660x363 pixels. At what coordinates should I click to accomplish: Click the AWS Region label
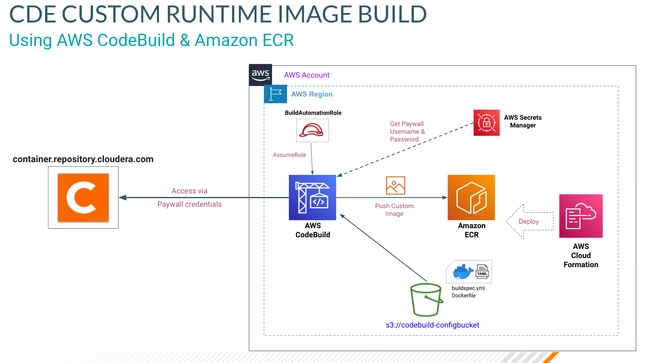pyautogui.click(x=311, y=94)
